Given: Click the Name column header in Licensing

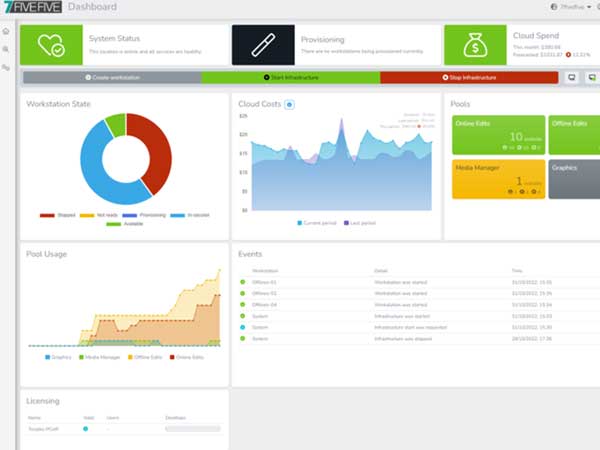Looking at the screenshot, I should pos(34,417).
